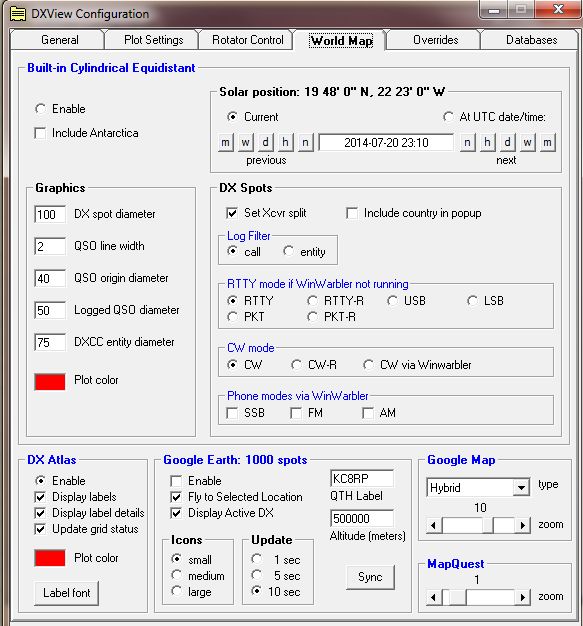Select DX Atlas Enable radio
Viewport: 583px width, 626px height.
tap(40, 480)
